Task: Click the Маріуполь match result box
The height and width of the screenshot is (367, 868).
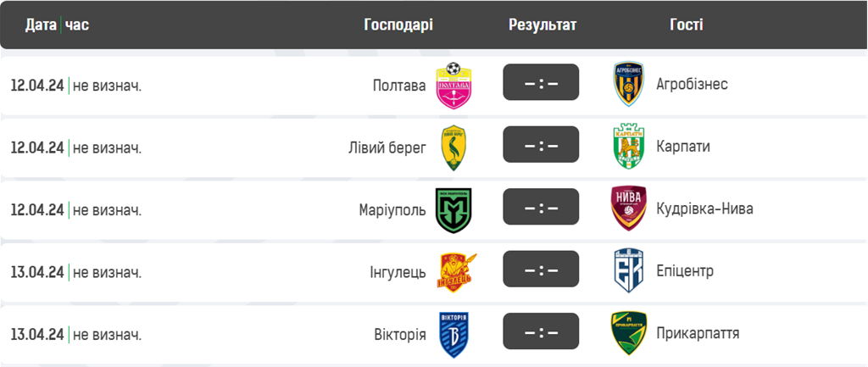Action: (541, 209)
